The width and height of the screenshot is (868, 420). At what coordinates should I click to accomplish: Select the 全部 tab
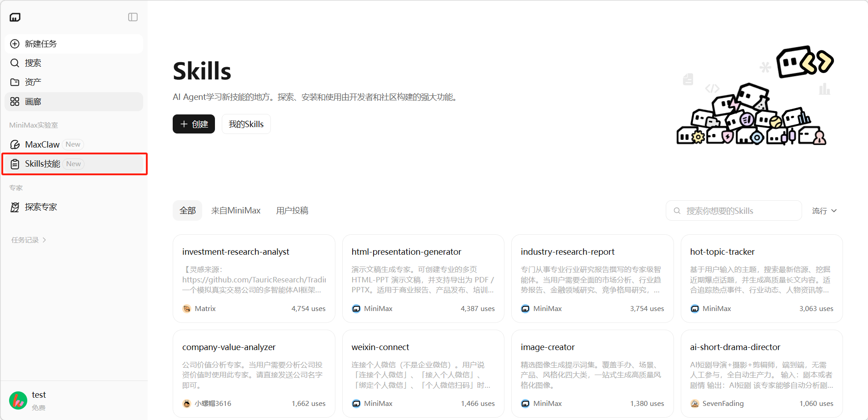coord(188,211)
